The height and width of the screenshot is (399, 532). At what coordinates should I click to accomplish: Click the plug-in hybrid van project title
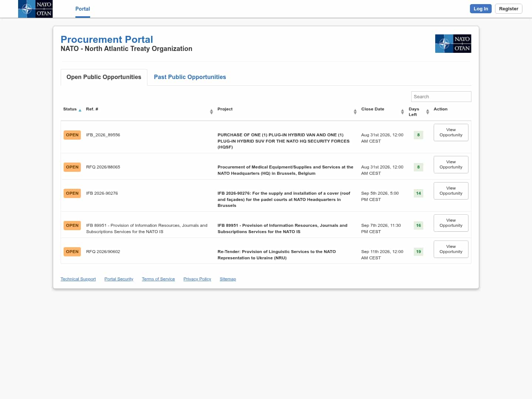coord(283,141)
